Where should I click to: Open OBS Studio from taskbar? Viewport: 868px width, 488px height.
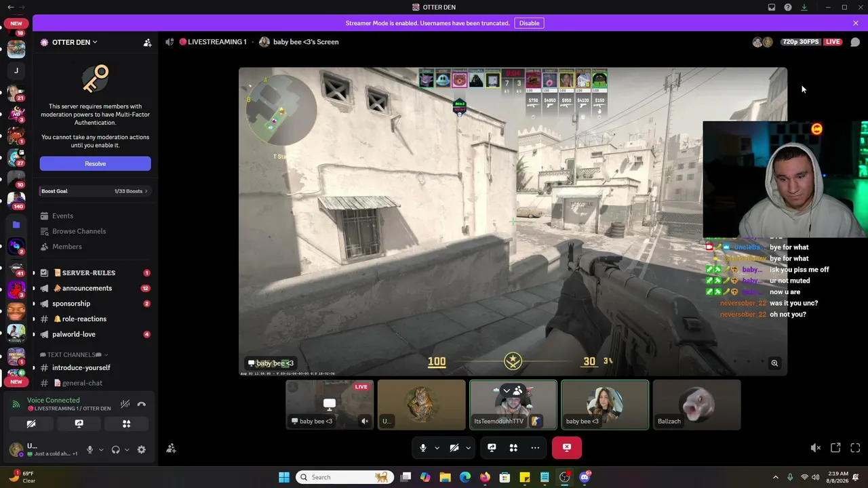pos(564,477)
